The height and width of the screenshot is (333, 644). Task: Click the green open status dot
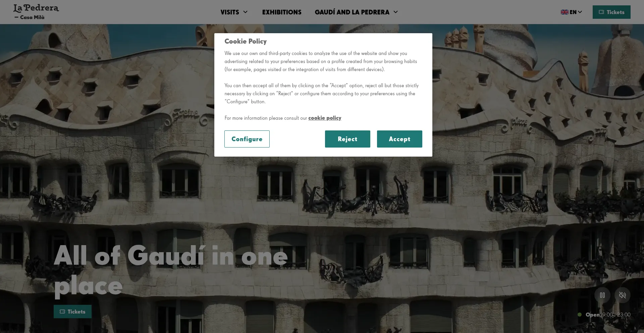coord(580,315)
